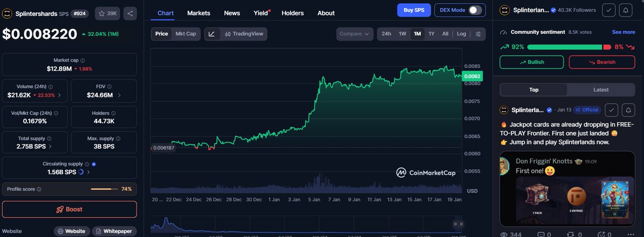644x237 pixels.
Task: Vote Bullish on community sentiment
Action: tap(532, 62)
